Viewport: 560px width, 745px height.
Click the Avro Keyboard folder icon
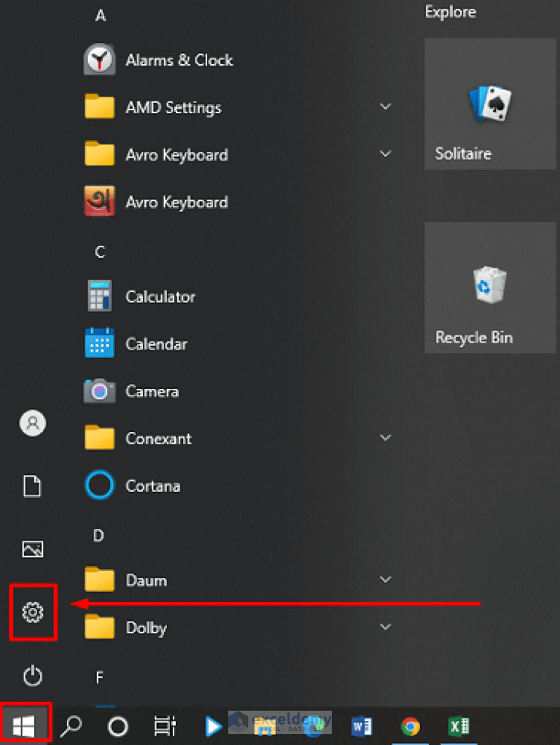pos(99,153)
